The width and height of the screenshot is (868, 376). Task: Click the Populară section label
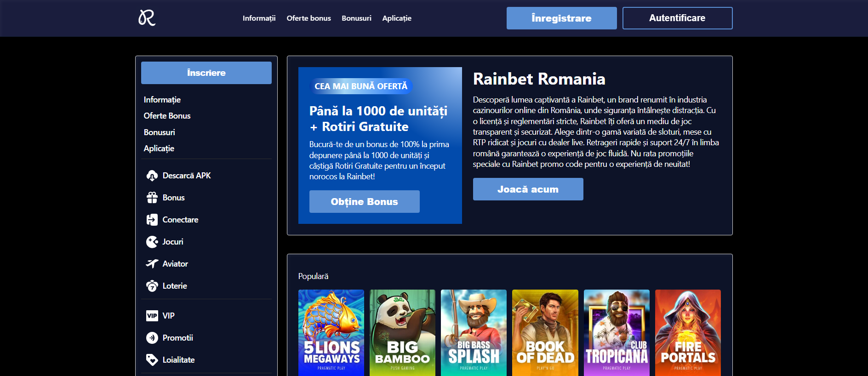[314, 276]
